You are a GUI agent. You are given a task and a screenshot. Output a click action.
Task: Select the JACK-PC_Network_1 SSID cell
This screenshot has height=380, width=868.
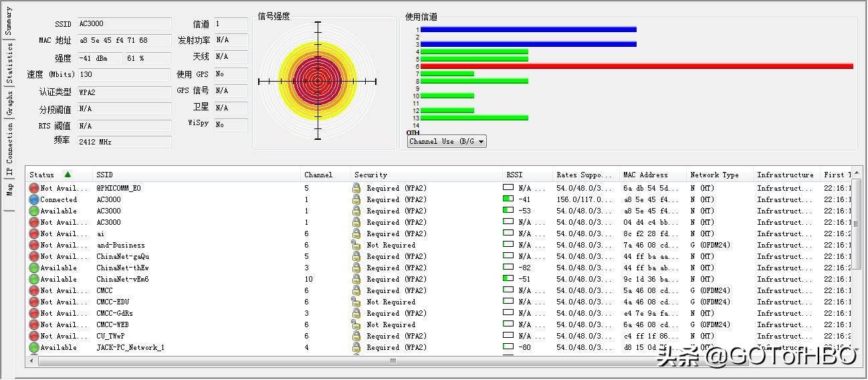click(x=130, y=347)
